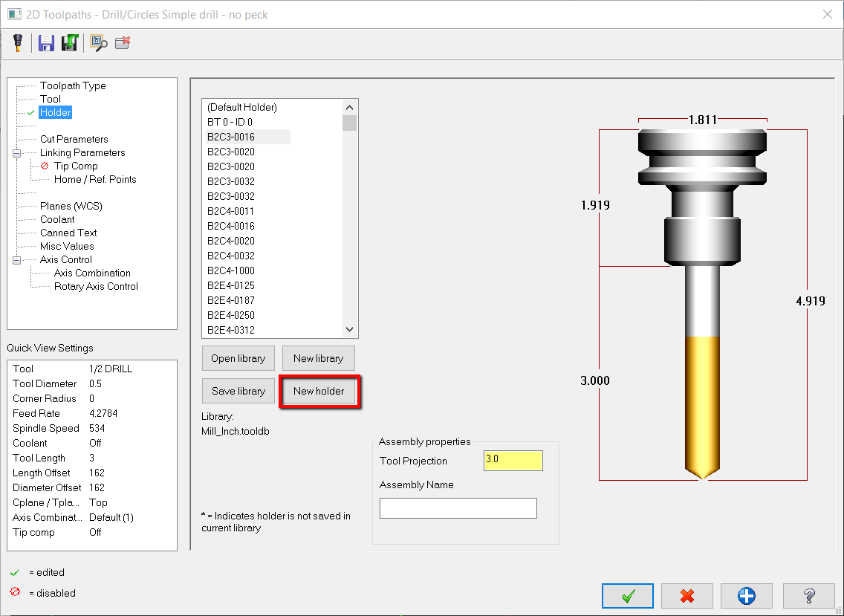The image size is (844, 616).
Task: Click the tool manager icon in toolbar
Action: click(x=18, y=43)
